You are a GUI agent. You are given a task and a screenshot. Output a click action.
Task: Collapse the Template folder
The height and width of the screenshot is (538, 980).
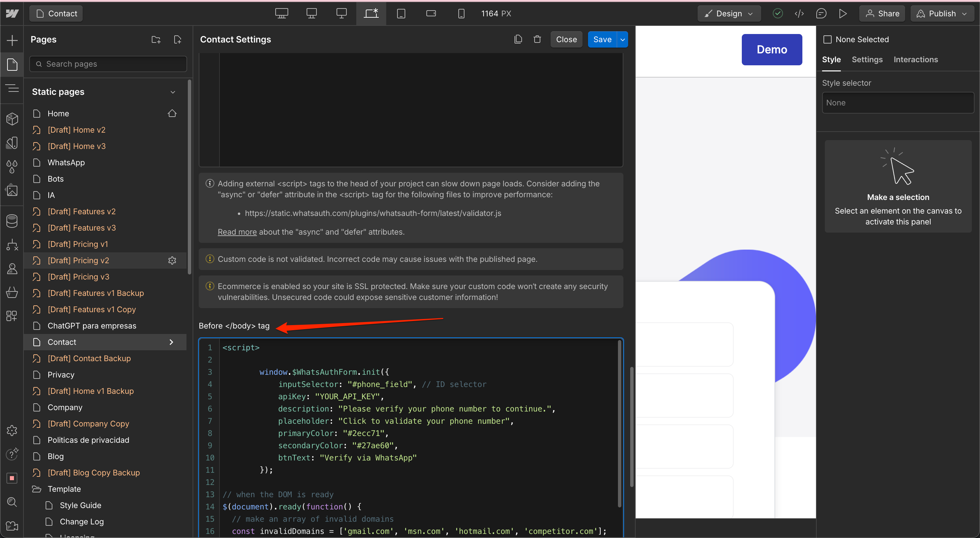tap(37, 489)
